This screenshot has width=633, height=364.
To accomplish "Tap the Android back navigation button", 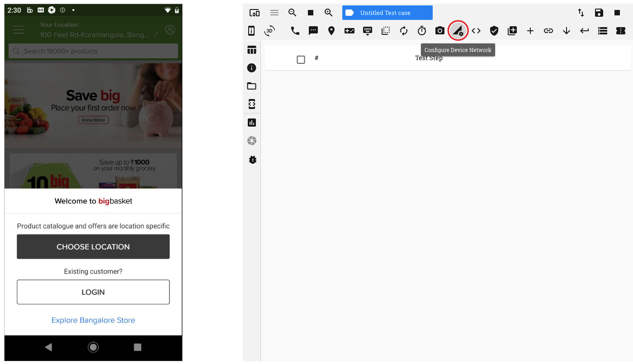I will [x=48, y=347].
